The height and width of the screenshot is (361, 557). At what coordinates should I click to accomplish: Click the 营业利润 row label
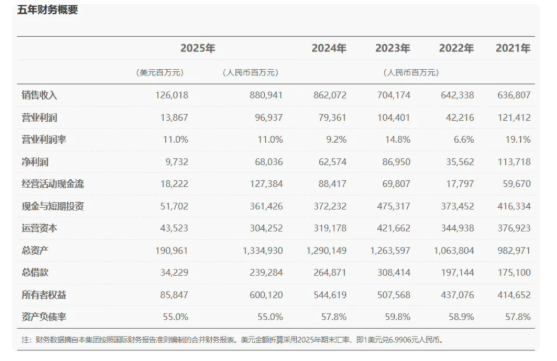(x=39, y=118)
